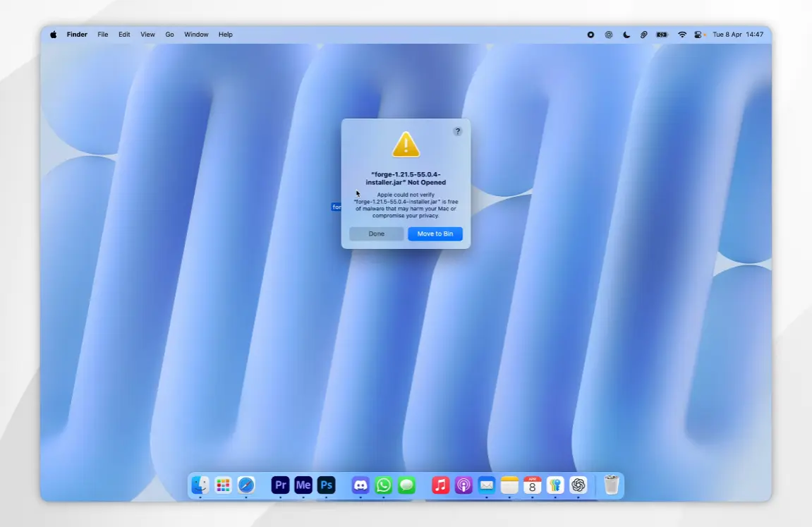The height and width of the screenshot is (527, 812).
Task: Click the screen recording stop icon in menu bar
Action: [x=590, y=35]
